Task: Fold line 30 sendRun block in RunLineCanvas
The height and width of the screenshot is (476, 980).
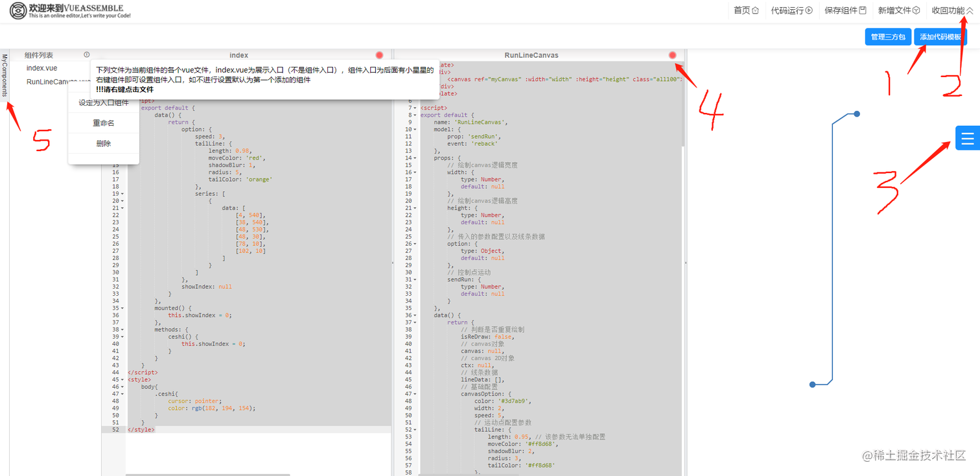Action: (415, 280)
